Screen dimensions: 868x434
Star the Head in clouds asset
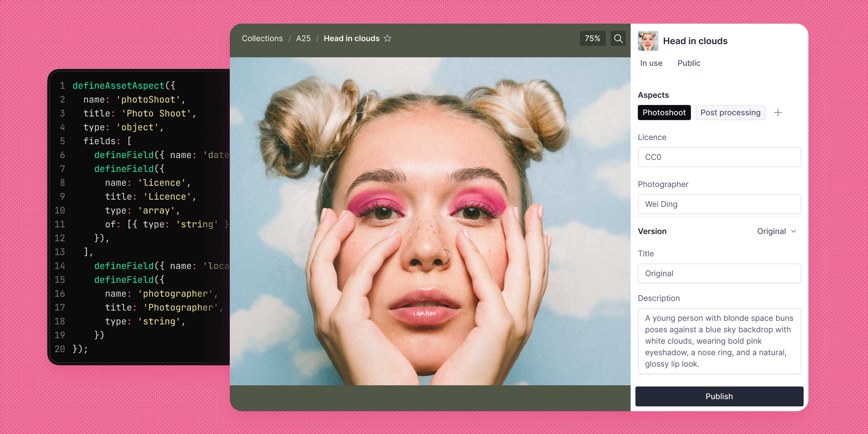click(387, 38)
